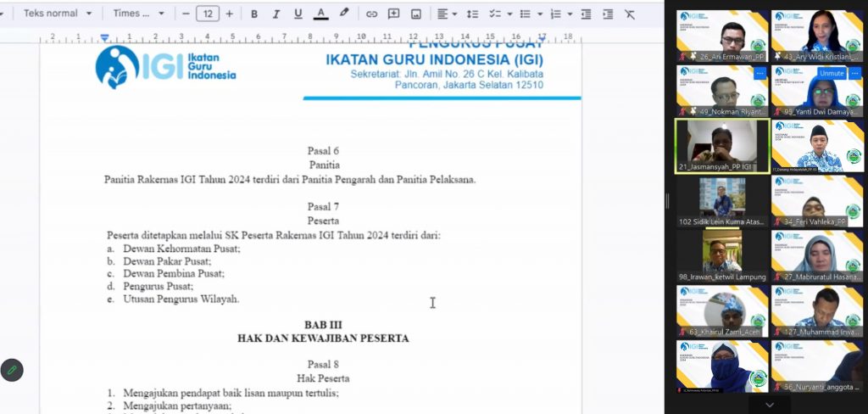Screen dimensions: 868x414
Task: Click the insert image icon
Action: click(415, 14)
